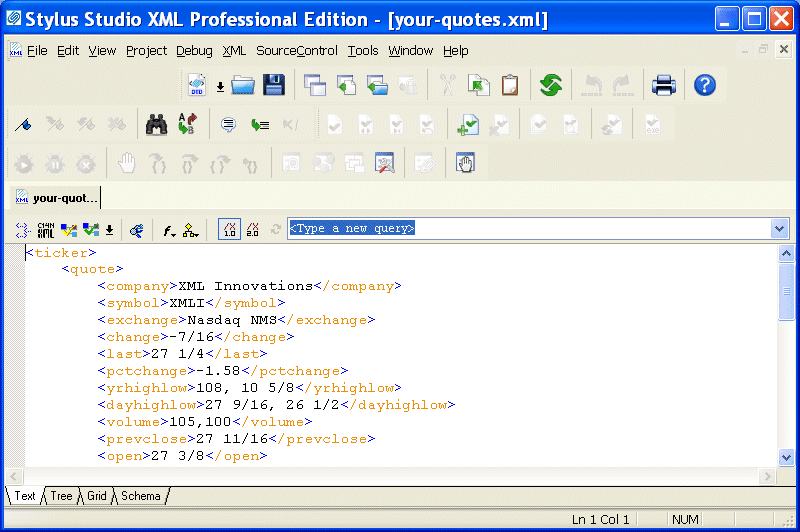Click the Paste clipboard icon

tap(509, 85)
